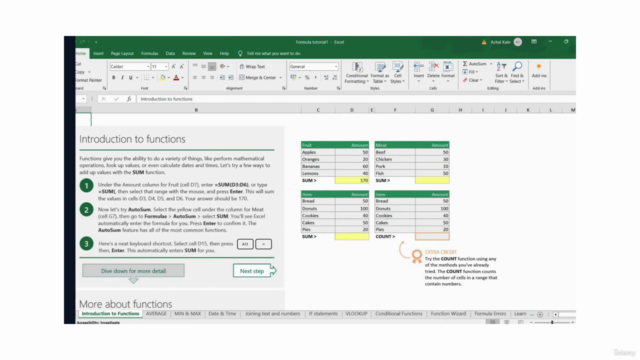Screen dimensions: 640x360
Task: Switch to the MIN & MAX sheet tab
Action: point(187,314)
